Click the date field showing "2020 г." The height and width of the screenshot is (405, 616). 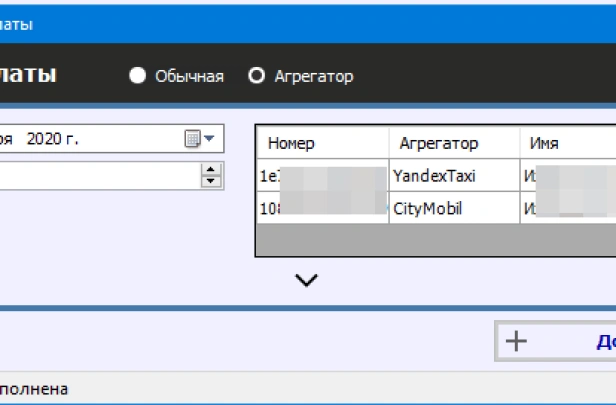pos(90,139)
